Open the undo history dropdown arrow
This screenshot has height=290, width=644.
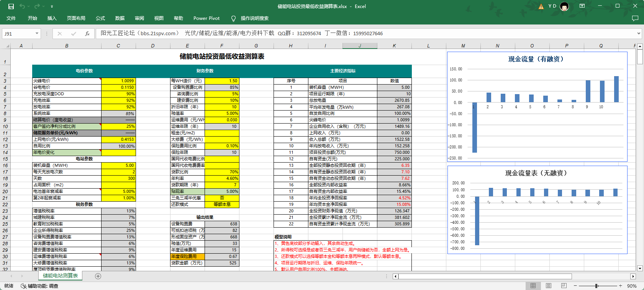click(29, 7)
